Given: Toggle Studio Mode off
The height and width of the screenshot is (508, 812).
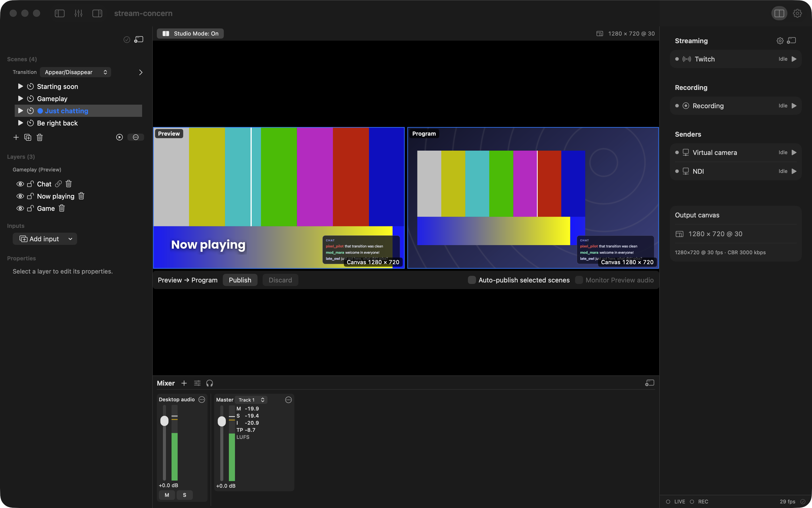Looking at the screenshot, I should tap(190, 34).
